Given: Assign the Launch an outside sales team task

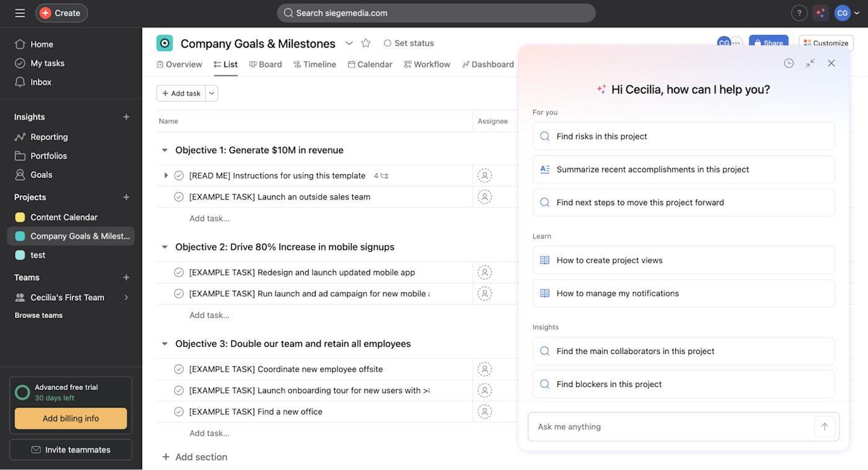Looking at the screenshot, I should coord(484,197).
